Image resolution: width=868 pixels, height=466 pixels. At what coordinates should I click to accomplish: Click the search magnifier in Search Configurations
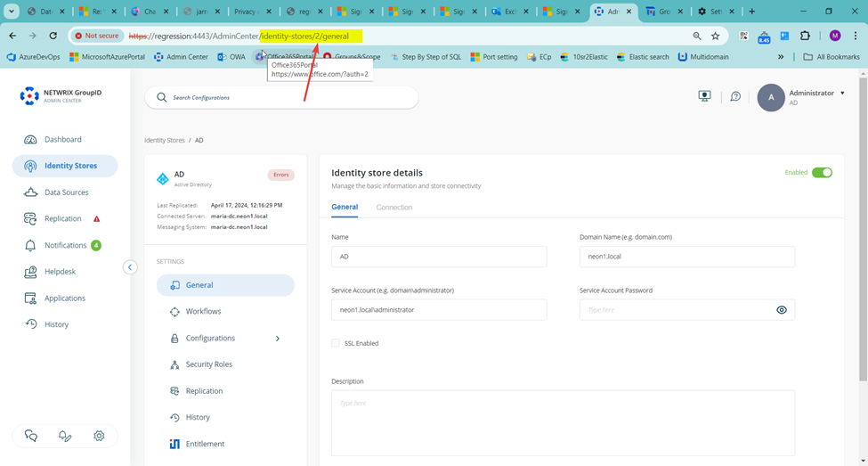161,97
